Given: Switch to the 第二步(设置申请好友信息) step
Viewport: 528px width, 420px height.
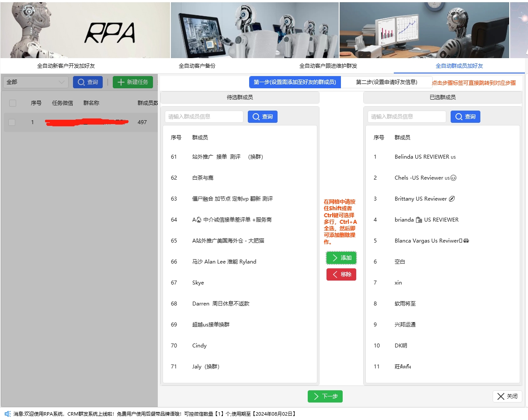Looking at the screenshot, I should [x=386, y=82].
